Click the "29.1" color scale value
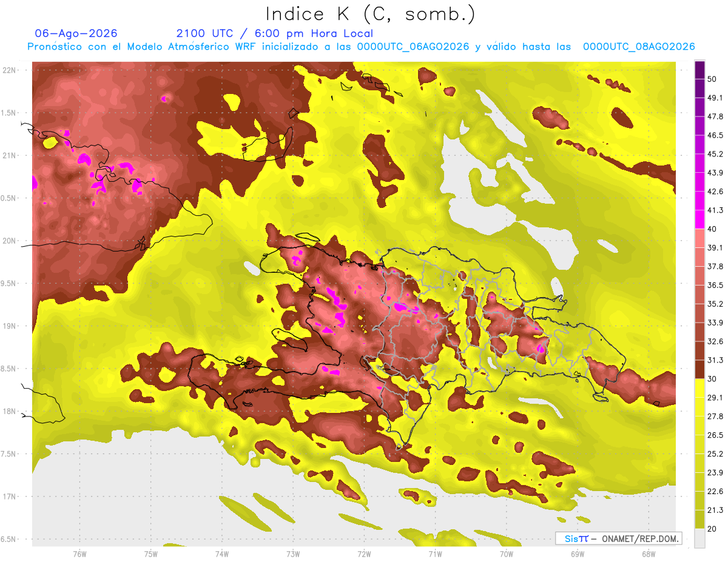The height and width of the screenshot is (562, 728). click(715, 398)
